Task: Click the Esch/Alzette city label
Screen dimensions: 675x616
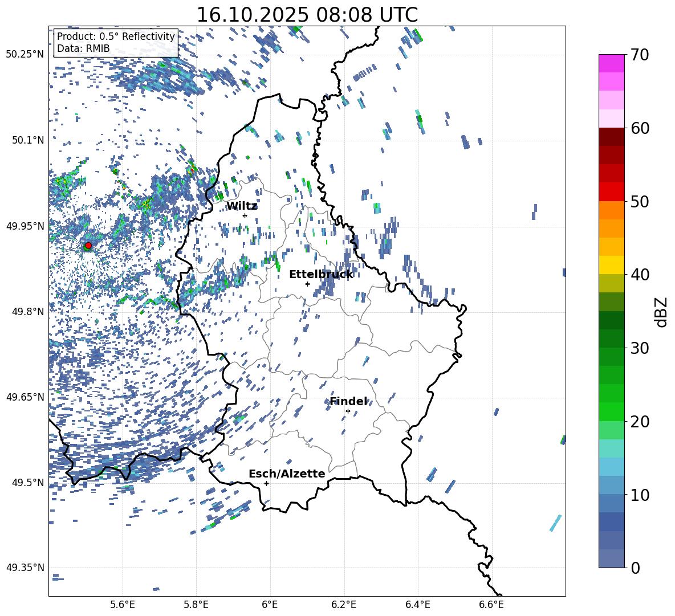Action: tap(287, 474)
